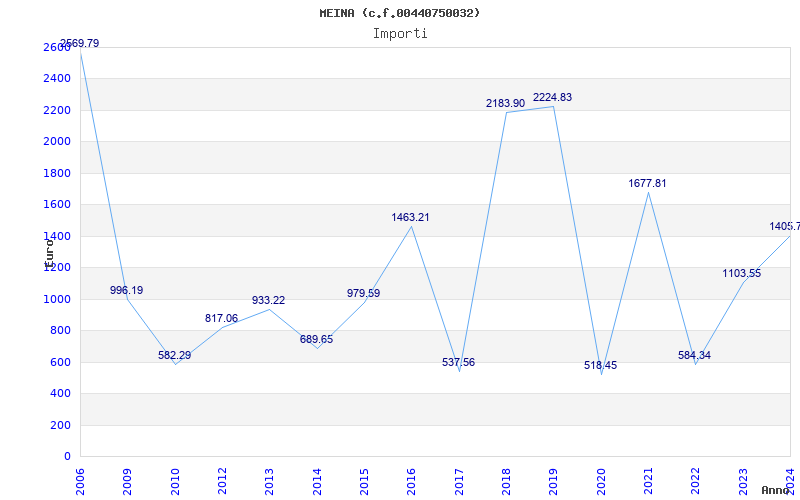The image size is (800, 500).
Task: Click the data label 2569.79
Action: pyautogui.click(x=80, y=43)
